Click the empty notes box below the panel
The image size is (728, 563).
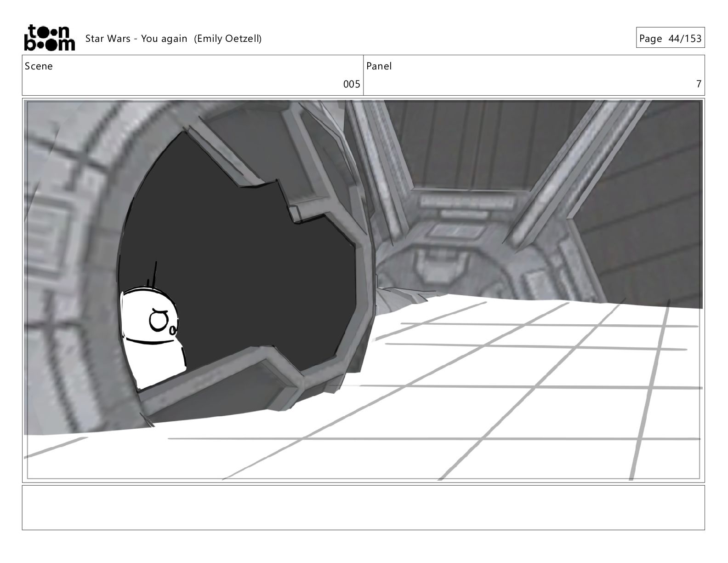pyautogui.click(x=364, y=508)
